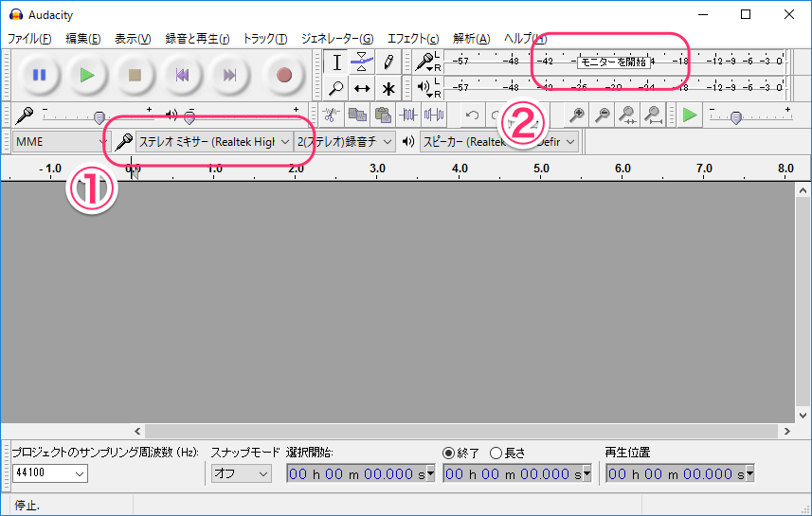Click the 再生位置 time input field

(x=676, y=473)
